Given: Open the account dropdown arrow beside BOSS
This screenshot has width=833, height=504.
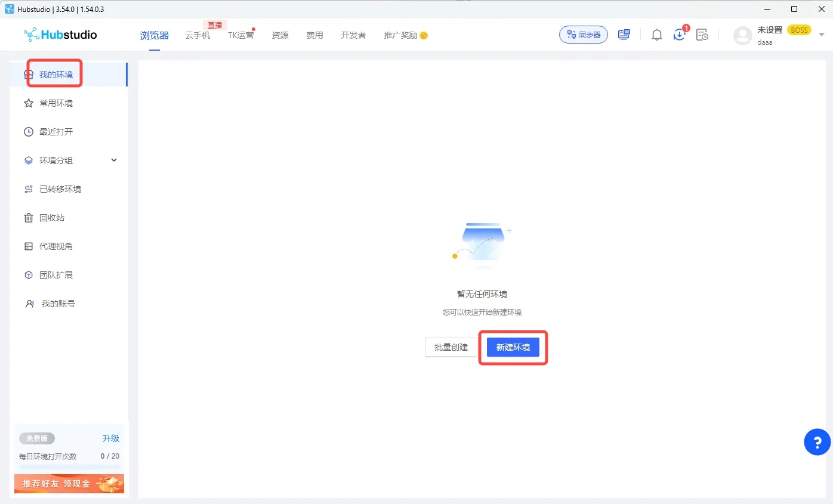Looking at the screenshot, I should click(x=821, y=34).
